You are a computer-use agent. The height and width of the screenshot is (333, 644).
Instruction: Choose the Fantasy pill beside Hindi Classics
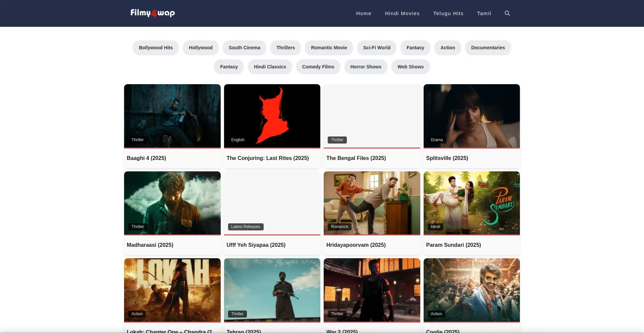point(229,67)
